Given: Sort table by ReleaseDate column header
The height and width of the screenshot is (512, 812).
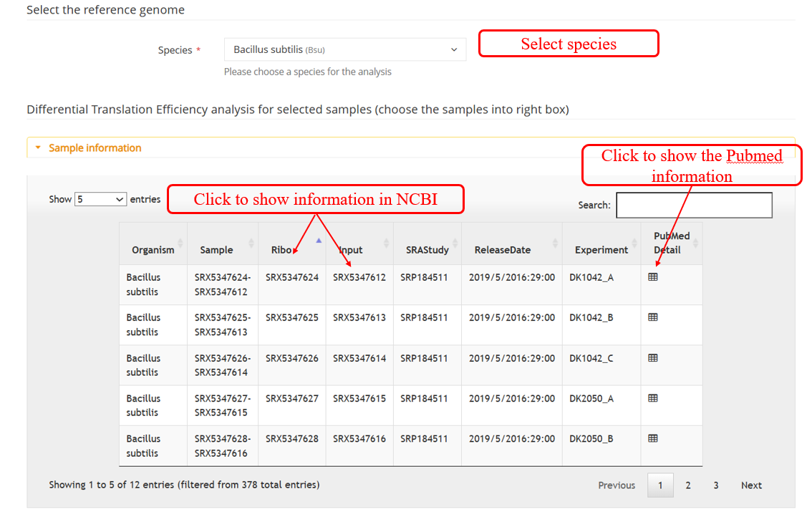Looking at the screenshot, I should coord(503,250).
